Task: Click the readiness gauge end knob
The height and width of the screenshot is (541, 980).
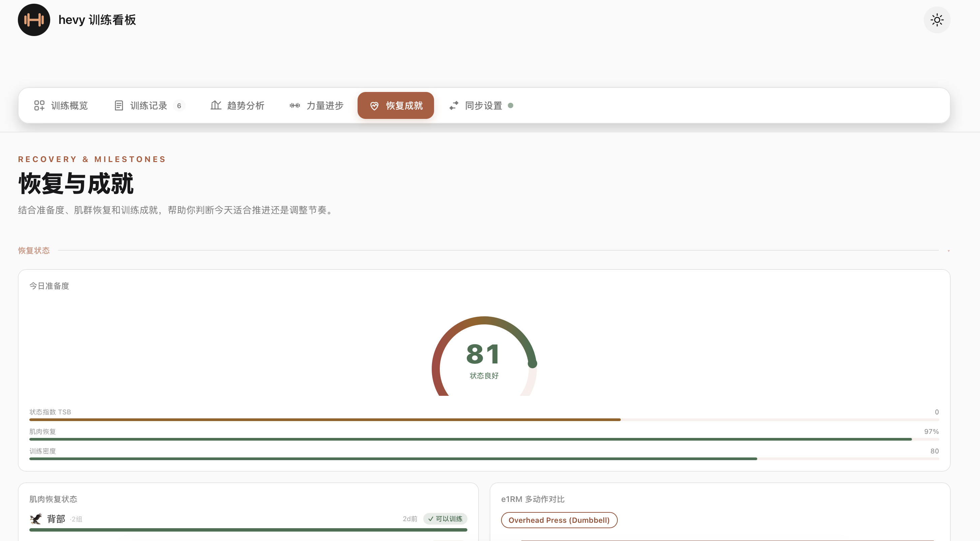Action: pos(532,363)
